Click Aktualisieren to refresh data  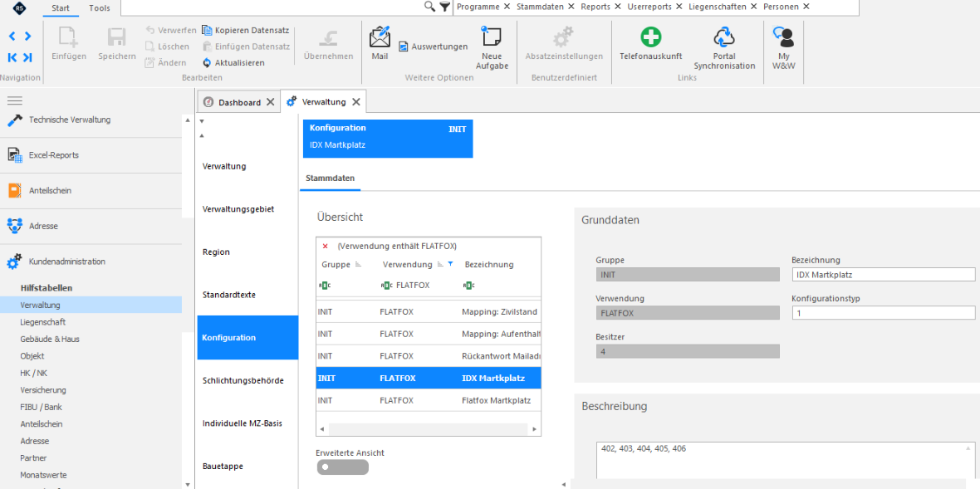pos(233,62)
